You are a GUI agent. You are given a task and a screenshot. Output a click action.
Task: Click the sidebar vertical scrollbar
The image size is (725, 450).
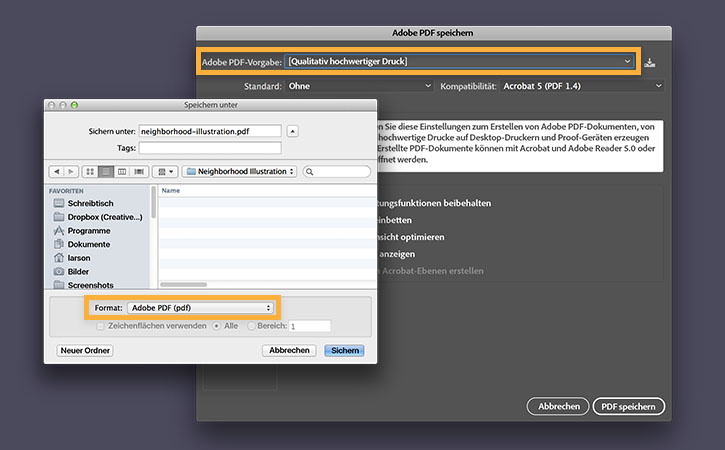point(153,203)
